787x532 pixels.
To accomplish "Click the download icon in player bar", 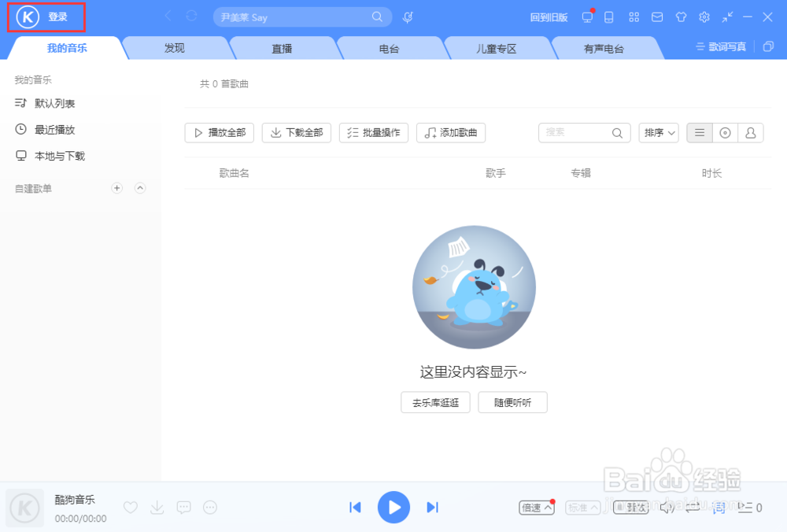I will click(157, 508).
